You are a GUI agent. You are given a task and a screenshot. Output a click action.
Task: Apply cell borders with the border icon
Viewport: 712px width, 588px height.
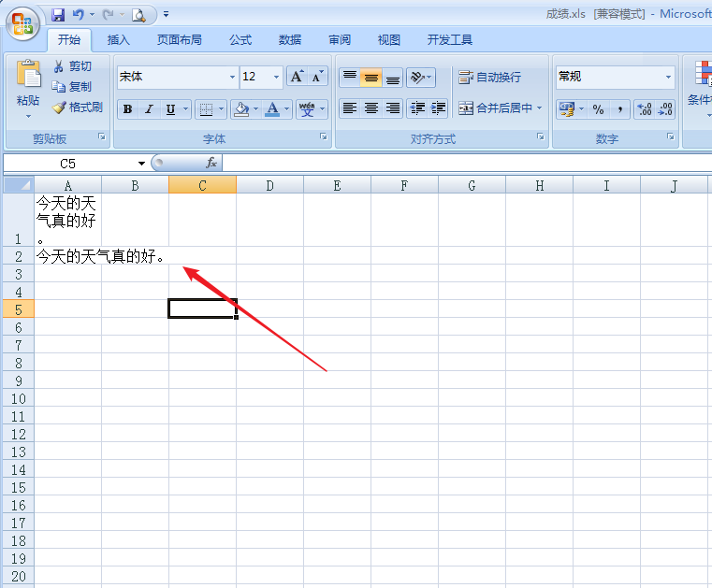click(x=206, y=109)
